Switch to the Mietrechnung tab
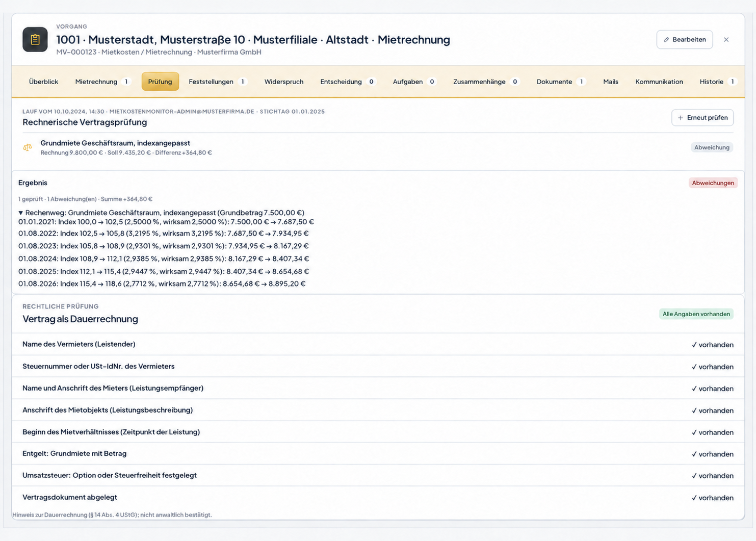This screenshot has width=756, height=541. pyautogui.click(x=102, y=82)
